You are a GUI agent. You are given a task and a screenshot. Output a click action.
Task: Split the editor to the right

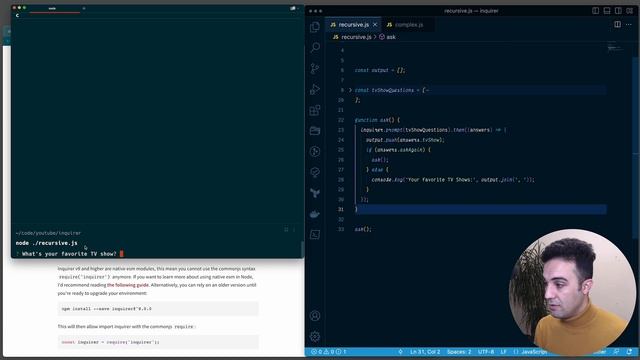coord(618,24)
